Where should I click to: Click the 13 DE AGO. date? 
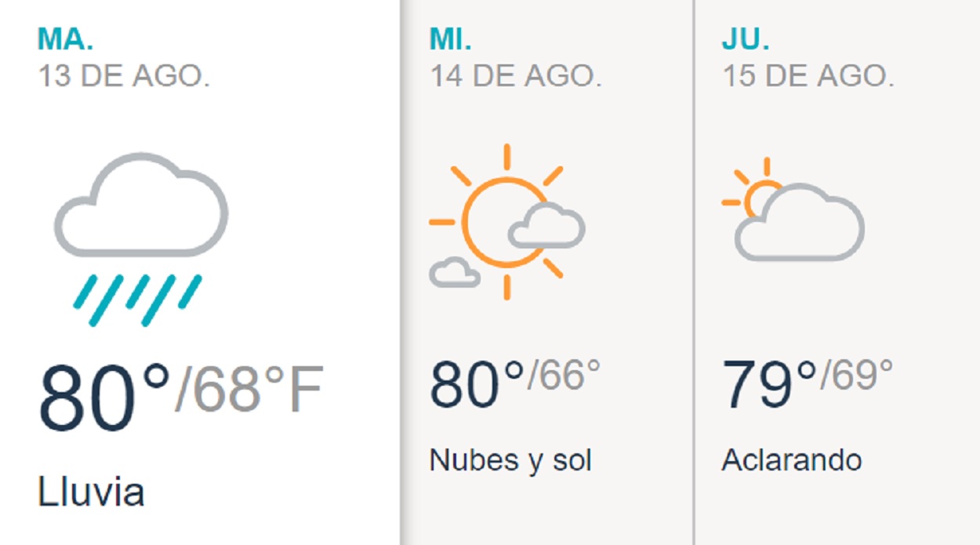(x=123, y=75)
